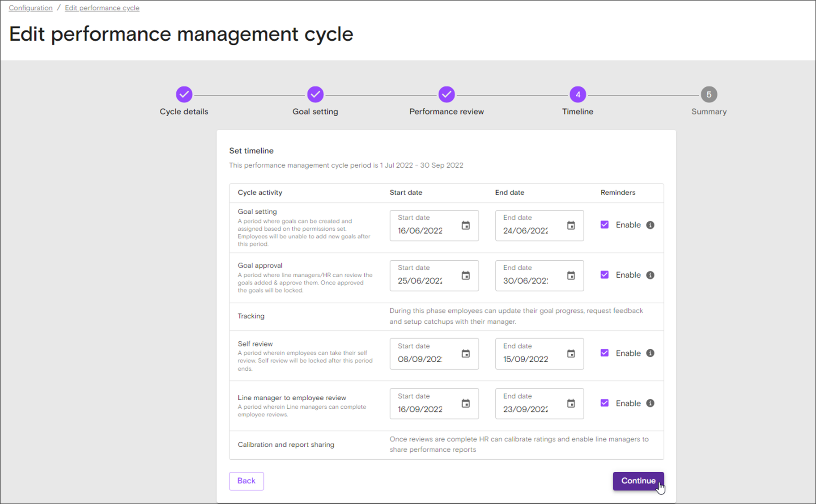Uncheck Enable for Self review reminders
The height and width of the screenshot is (504, 816).
tap(604, 353)
